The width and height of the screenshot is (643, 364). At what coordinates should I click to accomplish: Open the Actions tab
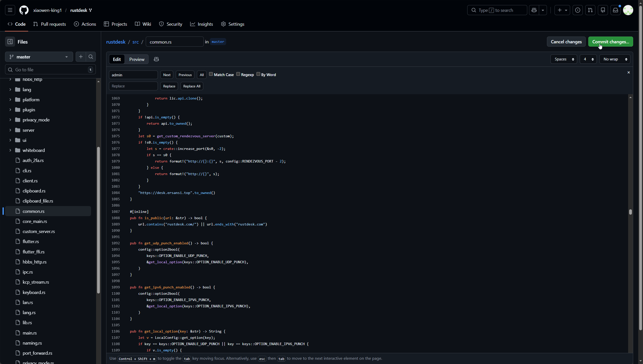click(85, 24)
